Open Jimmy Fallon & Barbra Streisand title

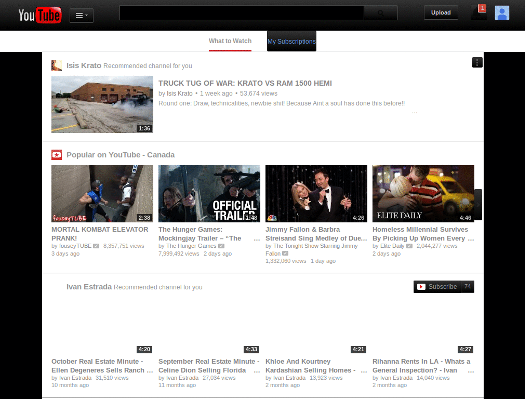tap(316, 234)
